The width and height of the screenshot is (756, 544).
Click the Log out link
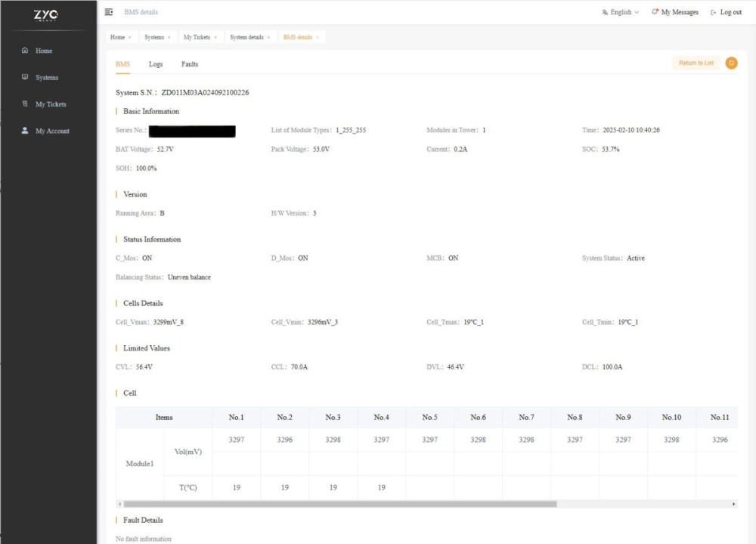click(726, 12)
